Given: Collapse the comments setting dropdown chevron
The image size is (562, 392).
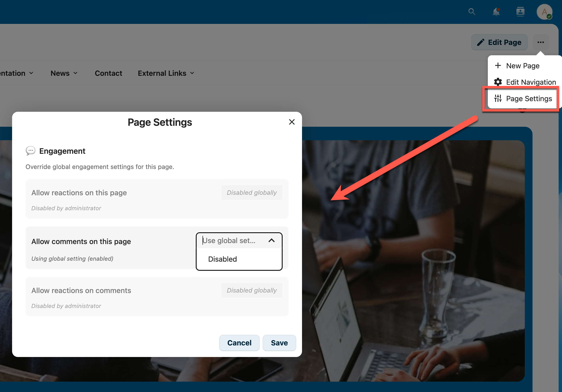Looking at the screenshot, I should pyautogui.click(x=271, y=240).
